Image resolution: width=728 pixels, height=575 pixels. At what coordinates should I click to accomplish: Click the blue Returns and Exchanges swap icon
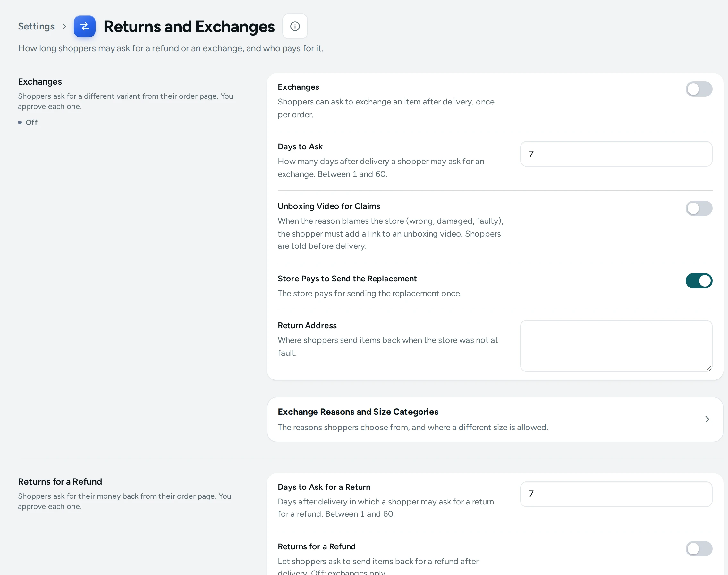85,26
